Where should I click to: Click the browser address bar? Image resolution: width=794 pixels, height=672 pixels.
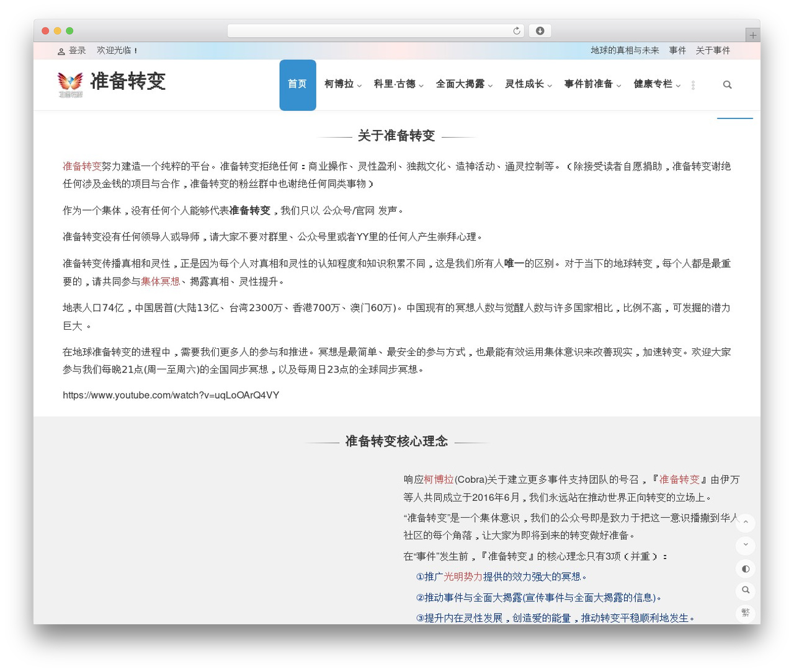click(376, 31)
